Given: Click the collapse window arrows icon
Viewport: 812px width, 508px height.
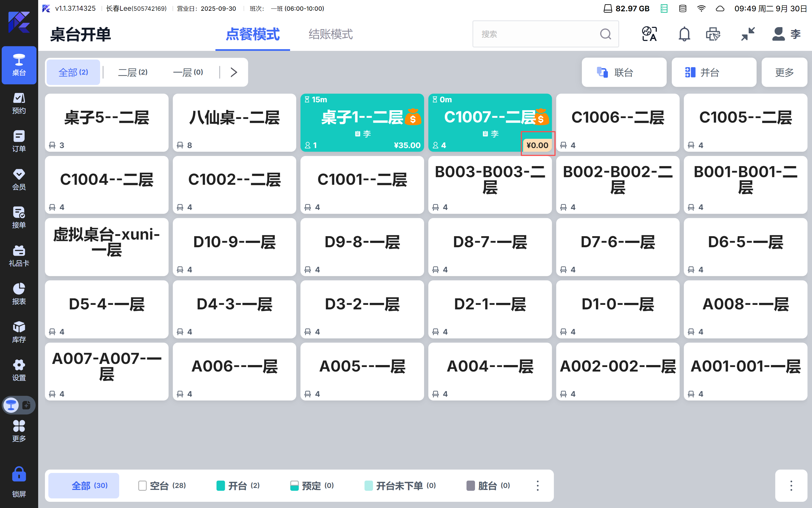Looking at the screenshot, I should click(748, 34).
